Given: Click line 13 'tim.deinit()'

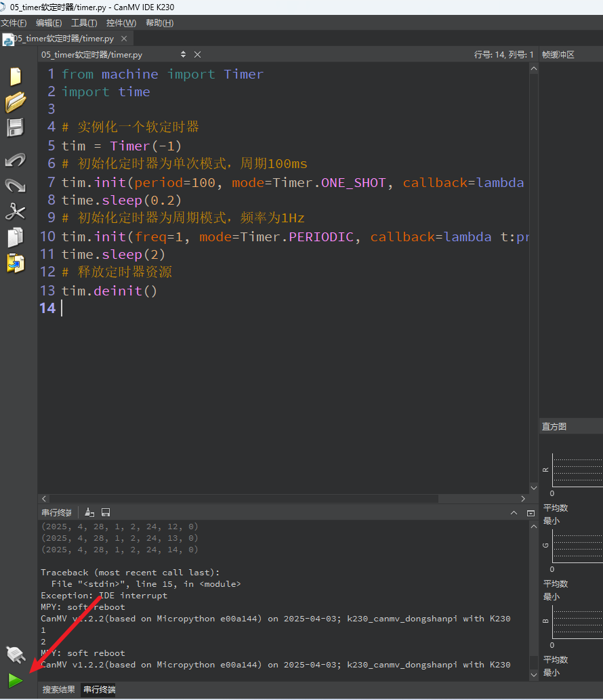Looking at the screenshot, I should [109, 291].
